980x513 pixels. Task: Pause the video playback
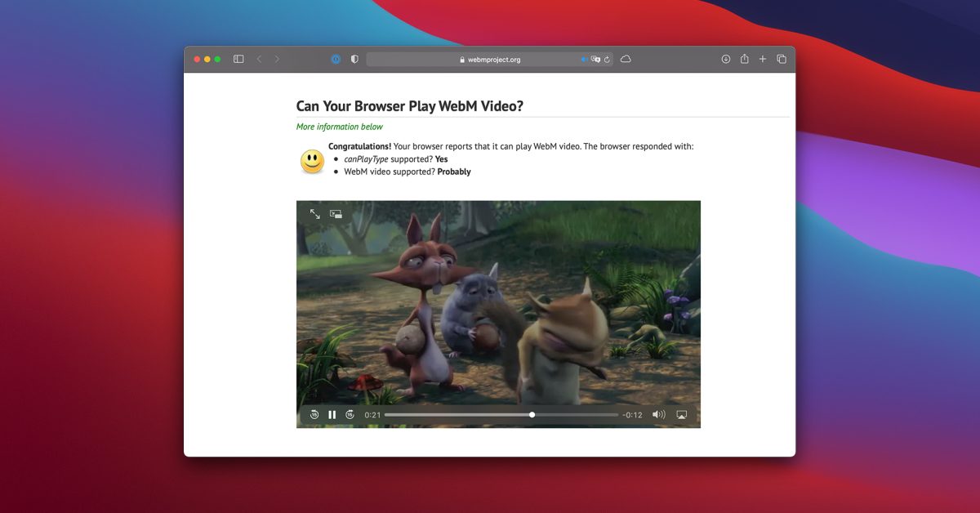pos(332,415)
